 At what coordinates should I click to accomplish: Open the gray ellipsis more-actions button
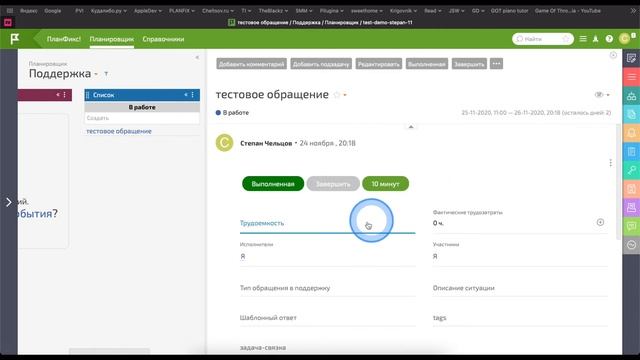496,64
